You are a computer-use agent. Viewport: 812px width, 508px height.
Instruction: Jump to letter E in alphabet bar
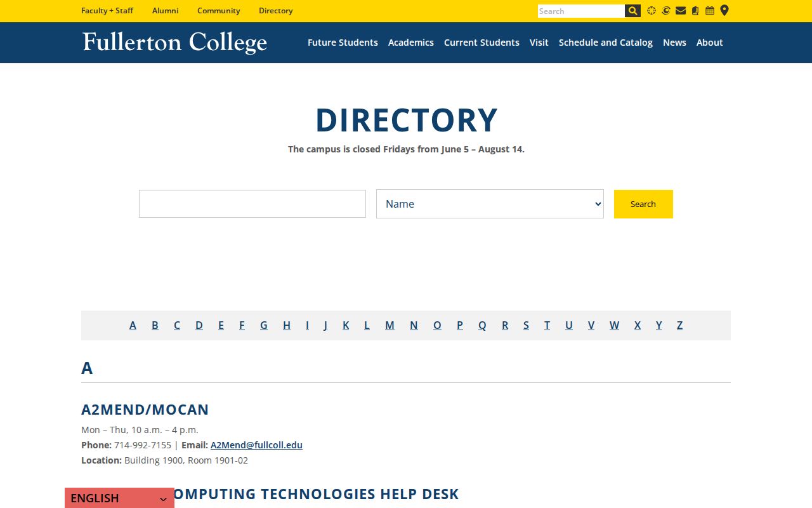coord(221,325)
